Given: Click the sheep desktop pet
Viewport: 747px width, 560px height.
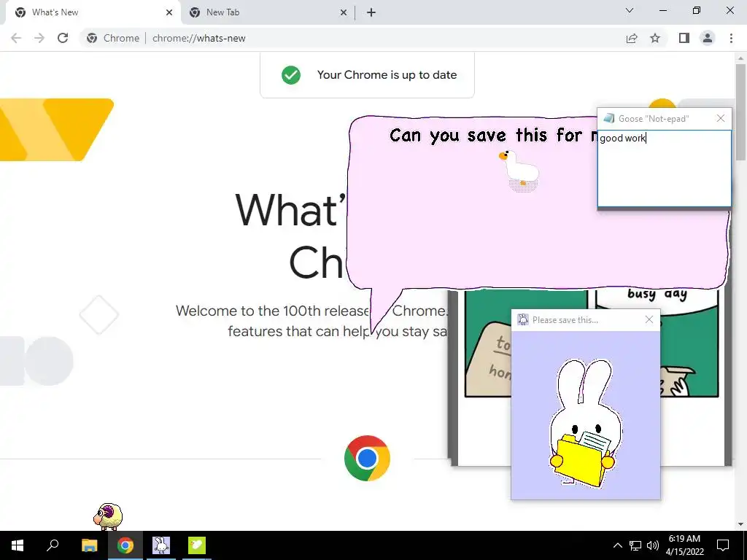Looking at the screenshot, I should coord(108,516).
